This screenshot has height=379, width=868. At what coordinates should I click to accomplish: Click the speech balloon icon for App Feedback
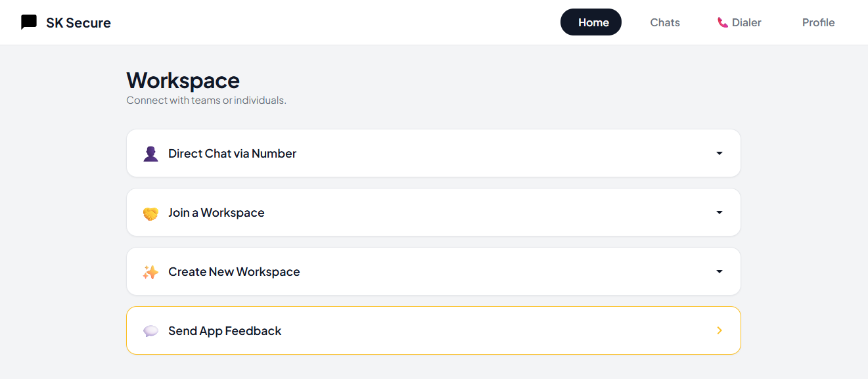[150, 331]
